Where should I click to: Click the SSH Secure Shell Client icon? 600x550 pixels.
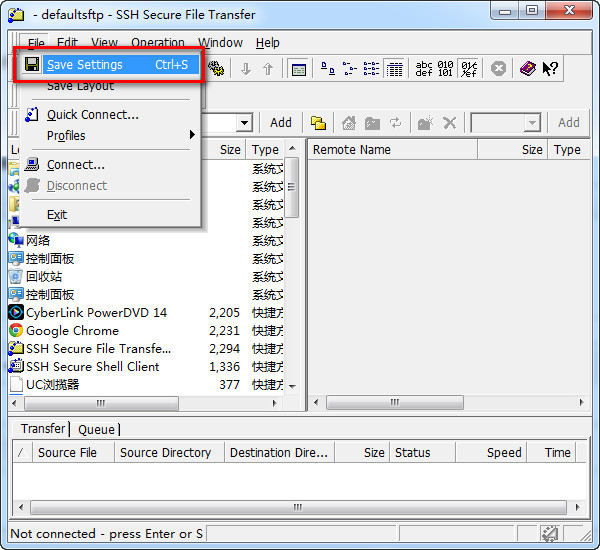[16, 366]
